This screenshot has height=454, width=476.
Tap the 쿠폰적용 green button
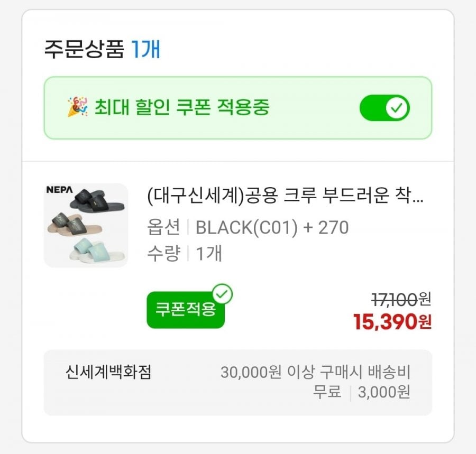click(185, 309)
